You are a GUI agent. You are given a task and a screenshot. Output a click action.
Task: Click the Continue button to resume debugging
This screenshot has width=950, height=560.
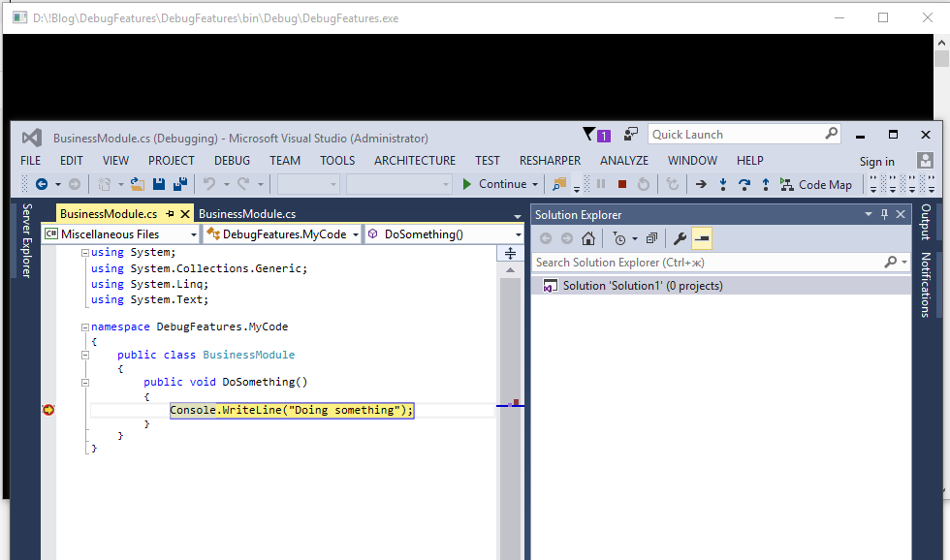click(x=500, y=183)
